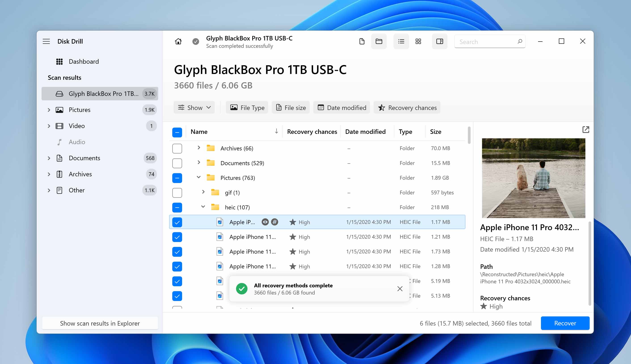Sort by Date modified column header

[365, 131]
